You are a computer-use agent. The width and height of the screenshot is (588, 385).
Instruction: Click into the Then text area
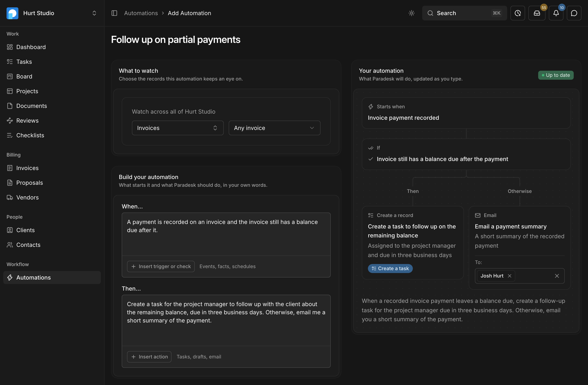226,320
